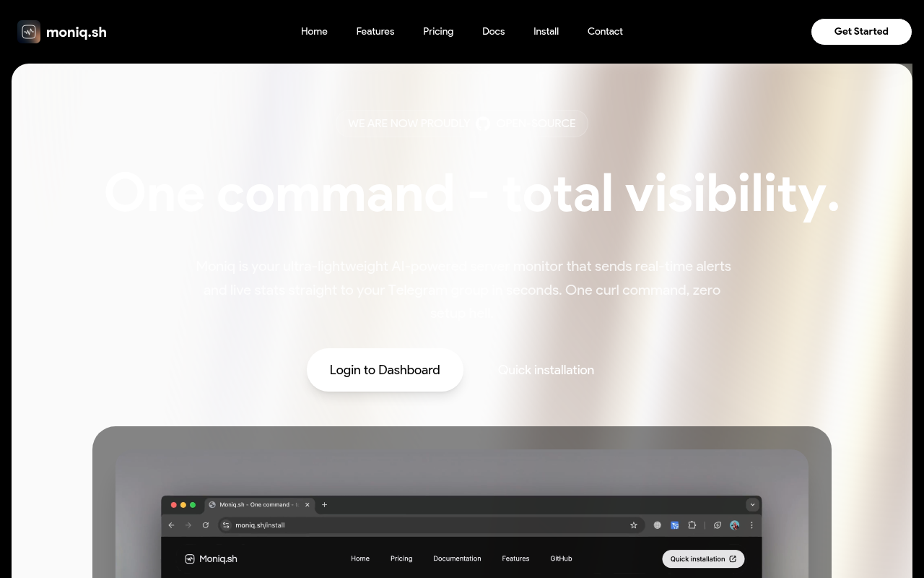Click the Chrome profile avatar icon
Screen dimensions: 924x578
click(x=735, y=525)
